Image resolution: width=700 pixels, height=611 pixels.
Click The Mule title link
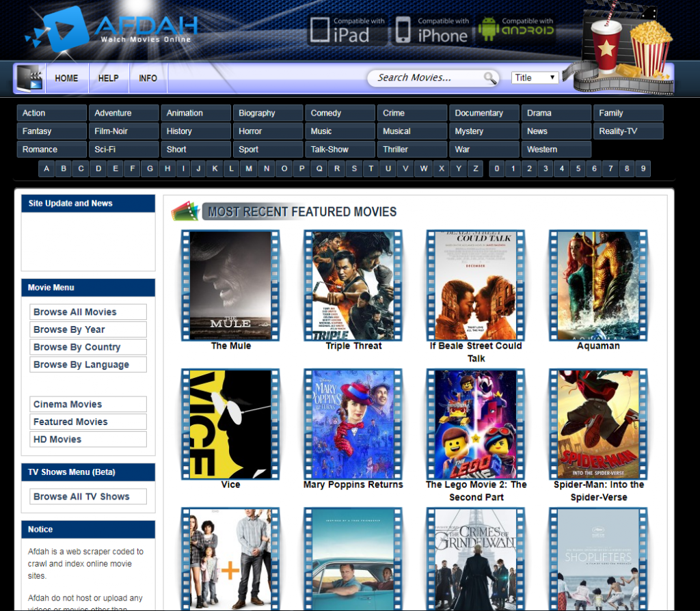coord(231,346)
